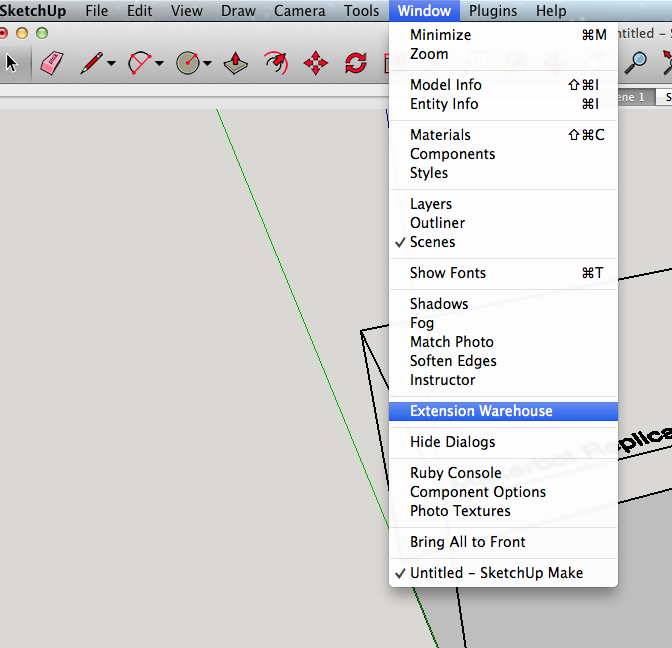
Task: Choose Minimize in the Window menu
Action: [503, 35]
